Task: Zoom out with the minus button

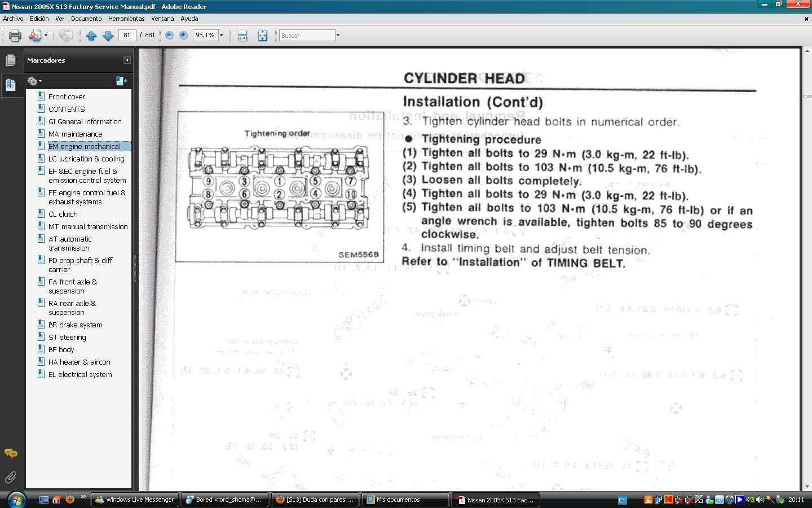Action: tap(169, 35)
